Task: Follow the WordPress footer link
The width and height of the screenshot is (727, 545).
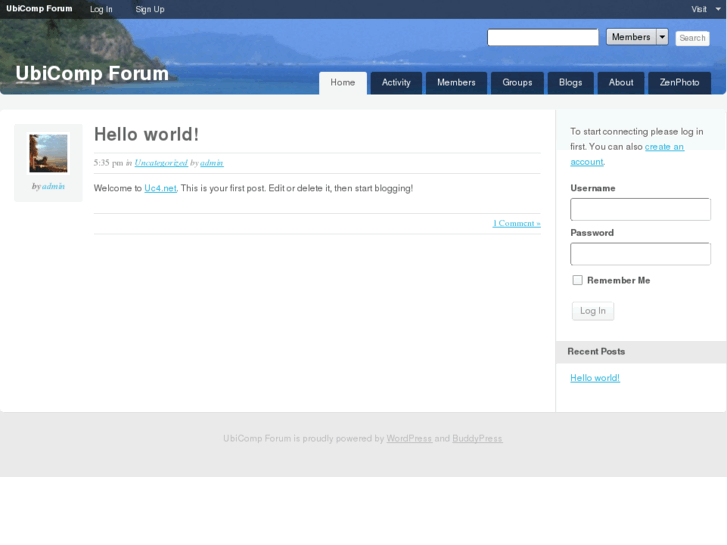Action: click(x=409, y=438)
